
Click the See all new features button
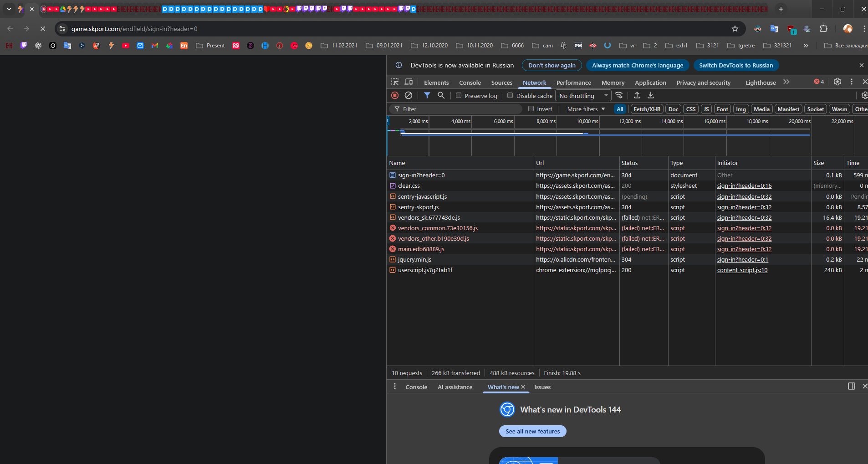point(532,432)
